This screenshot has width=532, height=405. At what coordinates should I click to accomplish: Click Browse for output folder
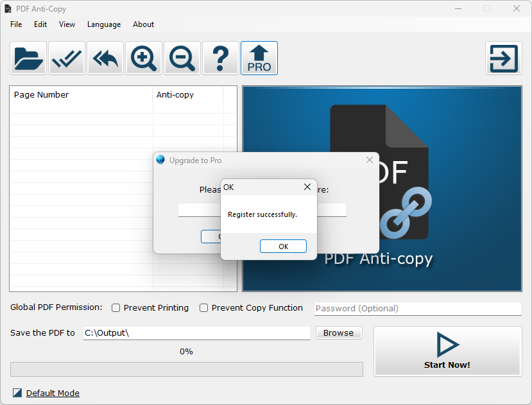point(339,333)
